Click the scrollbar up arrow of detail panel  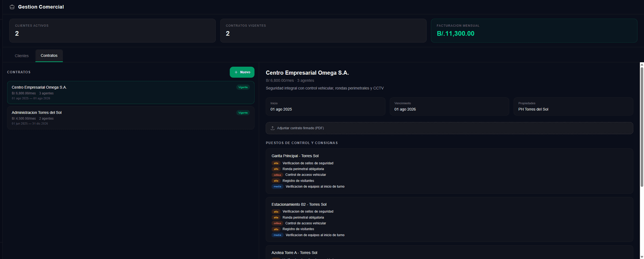642,64
